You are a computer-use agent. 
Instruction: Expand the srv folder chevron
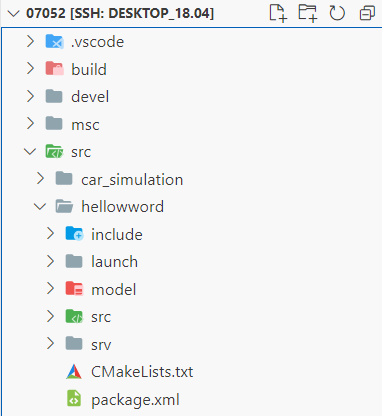click(50, 344)
